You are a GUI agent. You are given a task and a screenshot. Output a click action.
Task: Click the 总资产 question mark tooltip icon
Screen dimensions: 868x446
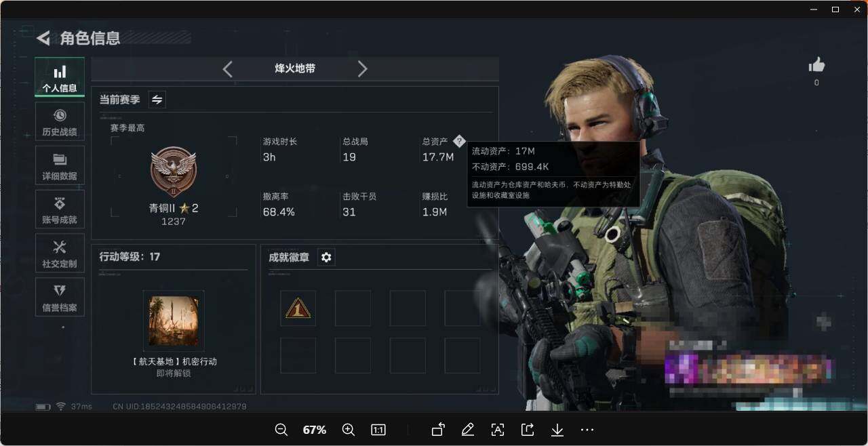pos(460,141)
